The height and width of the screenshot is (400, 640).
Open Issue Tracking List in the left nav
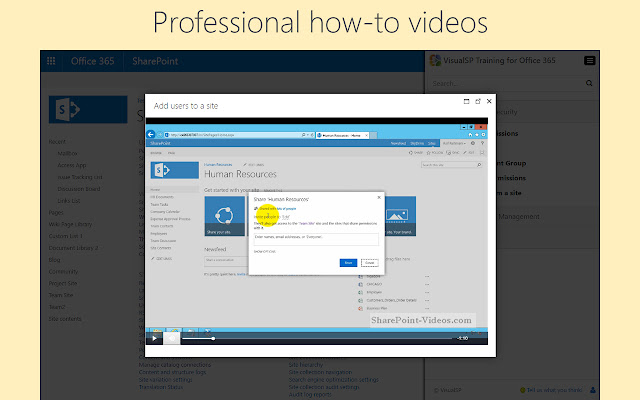point(80,177)
